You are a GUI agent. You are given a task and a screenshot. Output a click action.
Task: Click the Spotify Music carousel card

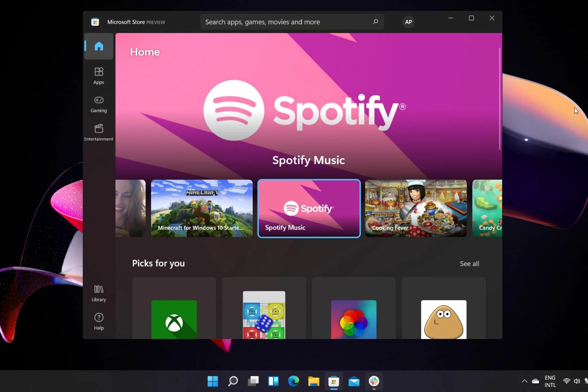(x=309, y=208)
